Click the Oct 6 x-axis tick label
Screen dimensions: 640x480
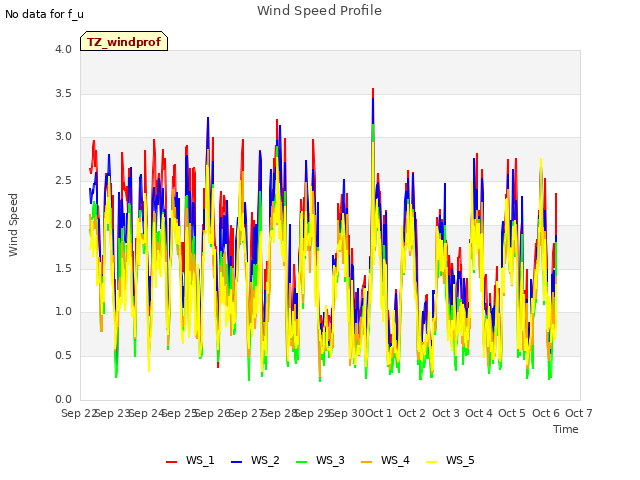point(546,413)
